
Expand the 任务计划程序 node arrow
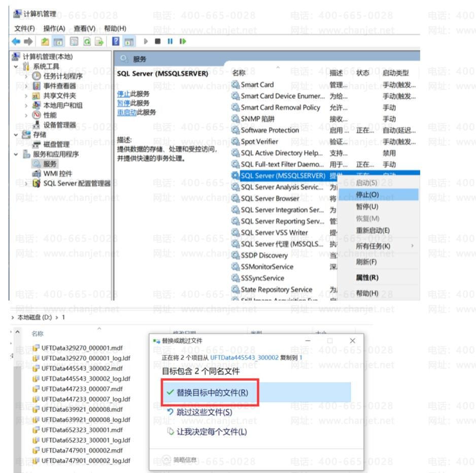click(26, 76)
